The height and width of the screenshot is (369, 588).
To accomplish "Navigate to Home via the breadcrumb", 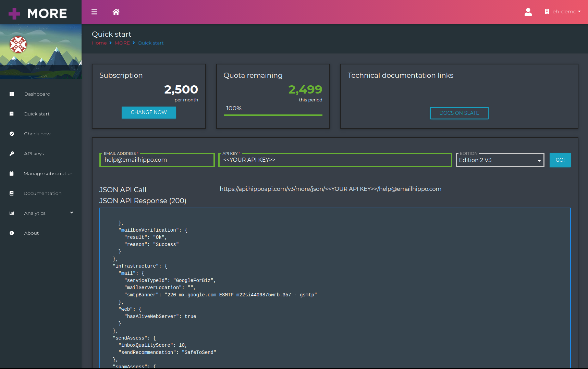I will click(x=99, y=43).
